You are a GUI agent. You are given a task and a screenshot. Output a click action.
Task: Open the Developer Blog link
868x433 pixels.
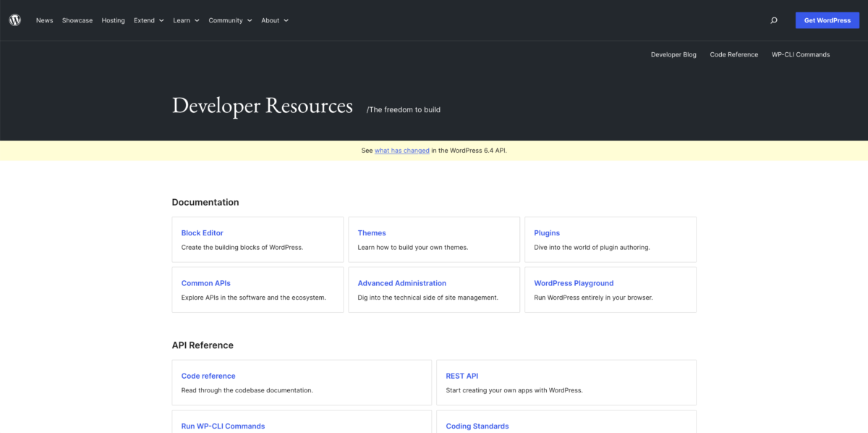click(673, 54)
